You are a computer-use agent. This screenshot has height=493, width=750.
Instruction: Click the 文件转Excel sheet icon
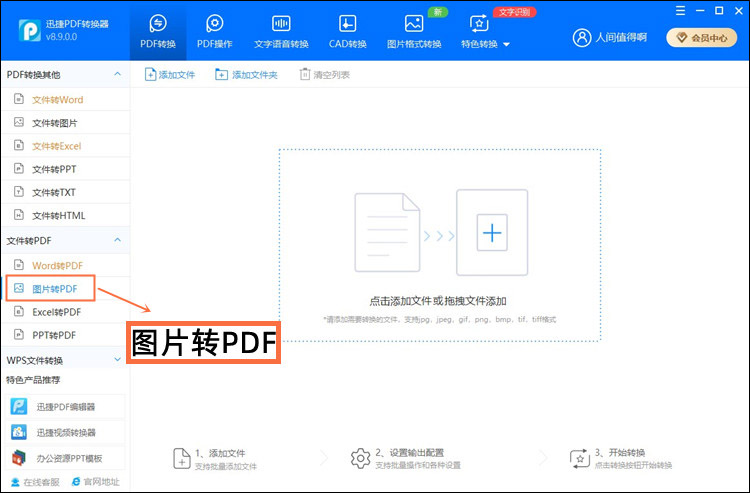[x=19, y=145]
